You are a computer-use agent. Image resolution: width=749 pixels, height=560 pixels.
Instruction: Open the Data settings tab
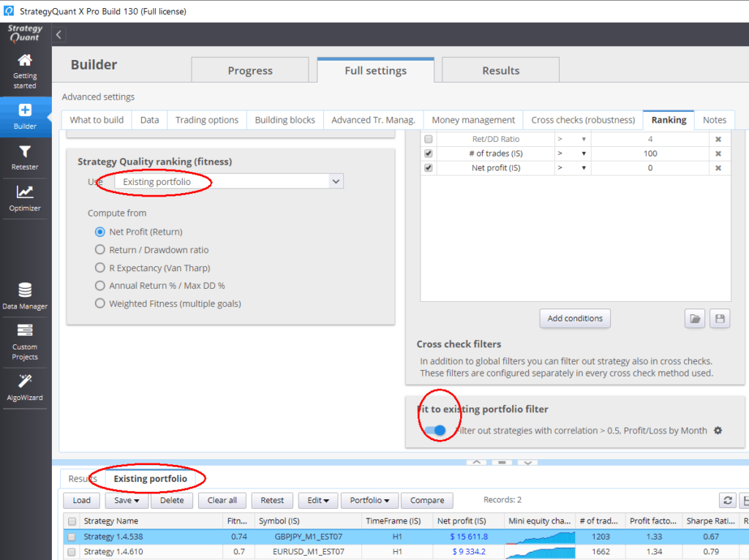(149, 120)
